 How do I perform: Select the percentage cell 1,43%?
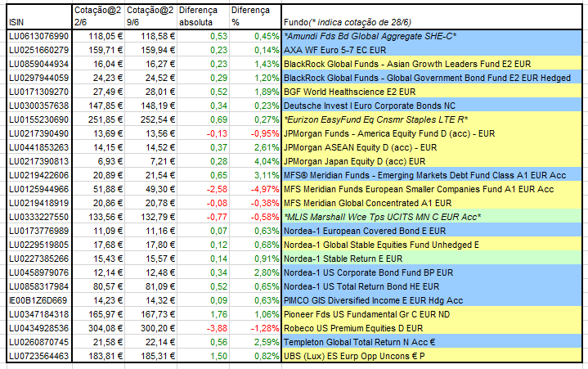tap(255, 64)
